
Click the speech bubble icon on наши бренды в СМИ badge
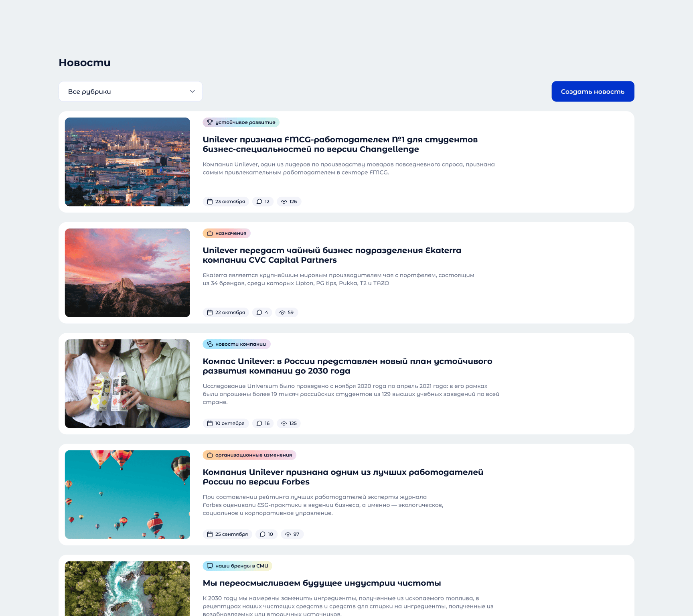pyautogui.click(x=209, y=566)
